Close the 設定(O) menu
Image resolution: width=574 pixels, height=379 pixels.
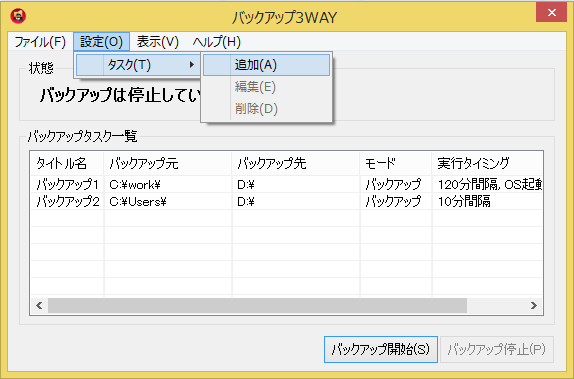(x=101, y=42)
